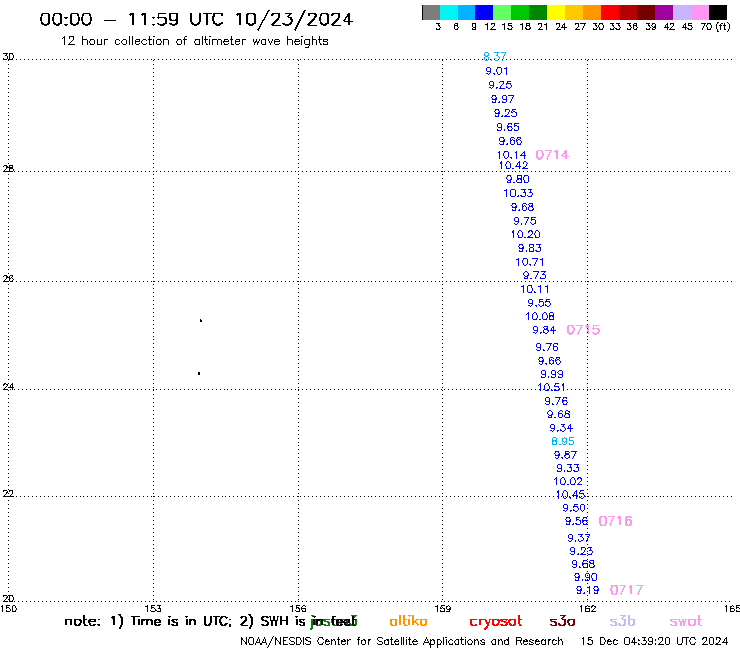Viewport: 740px width, 650px height.
Task: Select the 10.14 reading beside 0714
Action: tap(512, 155)
